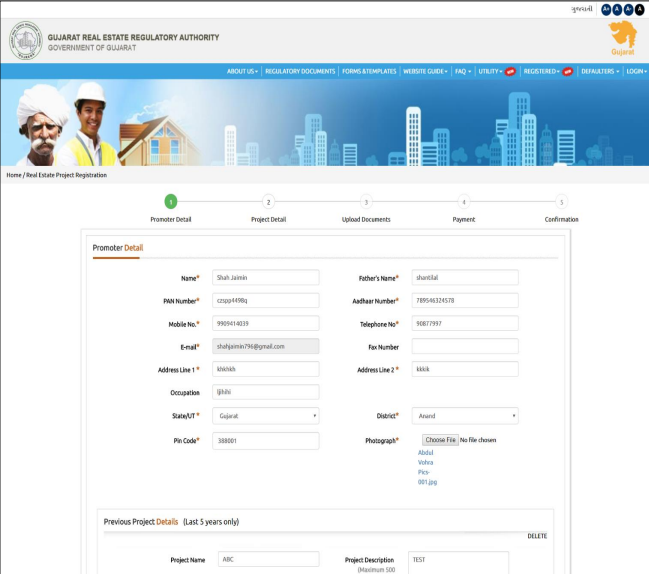Viewport: 649px width, 574px height.
Task: Select step 3 Upload Documents circle
Action: click(x=366, y=202)
